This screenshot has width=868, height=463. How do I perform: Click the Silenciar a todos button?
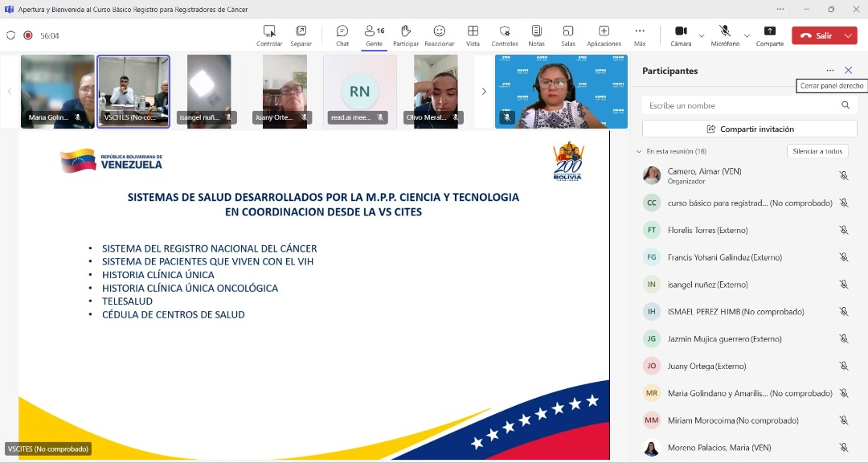pyautogui.click(x=817, y=151)
